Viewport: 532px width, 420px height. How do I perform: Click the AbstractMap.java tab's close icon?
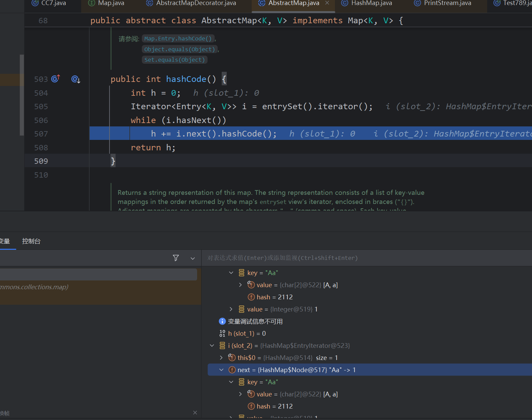click(327, 3)
